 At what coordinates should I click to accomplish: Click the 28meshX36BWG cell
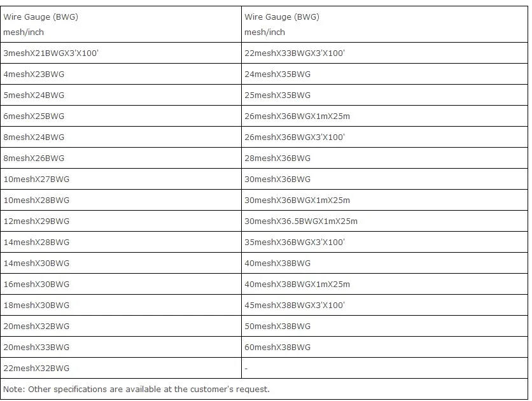[277, 158]
